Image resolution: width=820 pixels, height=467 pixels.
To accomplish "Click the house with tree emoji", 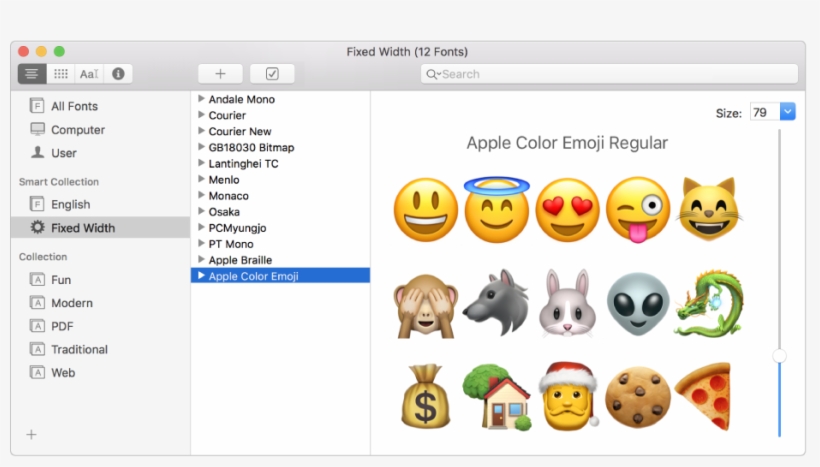I will point(497,397).
